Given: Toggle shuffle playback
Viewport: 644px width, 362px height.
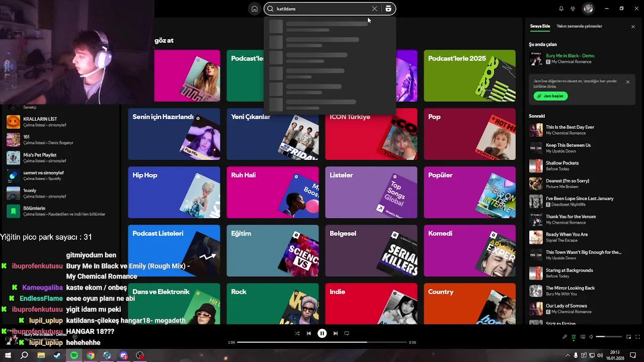Looking at the screenshot, I should [x=297, y=333].
